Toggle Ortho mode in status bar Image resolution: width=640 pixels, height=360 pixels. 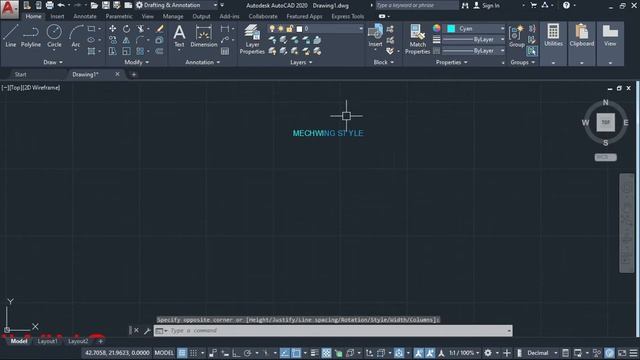[236, 353]
